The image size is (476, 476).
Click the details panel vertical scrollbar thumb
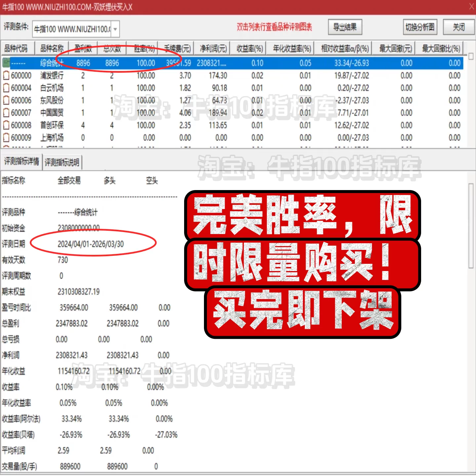coord(471,226)
